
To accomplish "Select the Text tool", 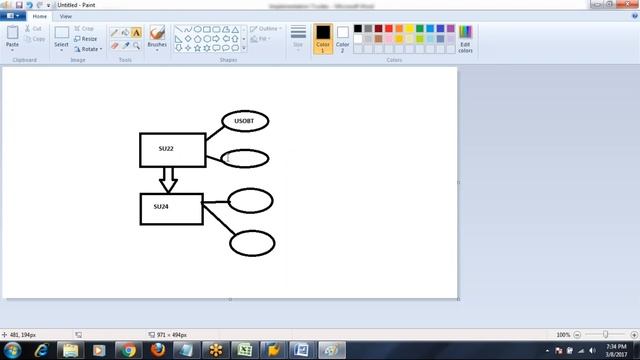I will [x=136, y=33].
